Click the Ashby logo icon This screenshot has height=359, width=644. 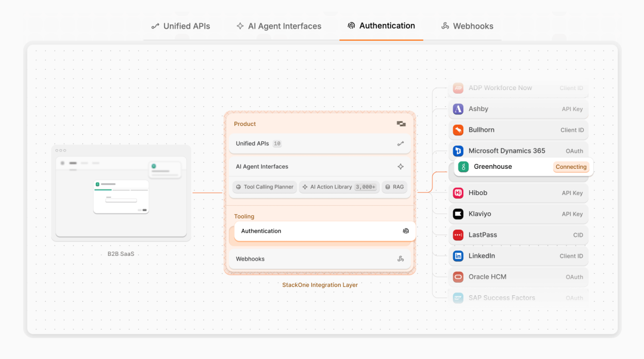[458, 109]
